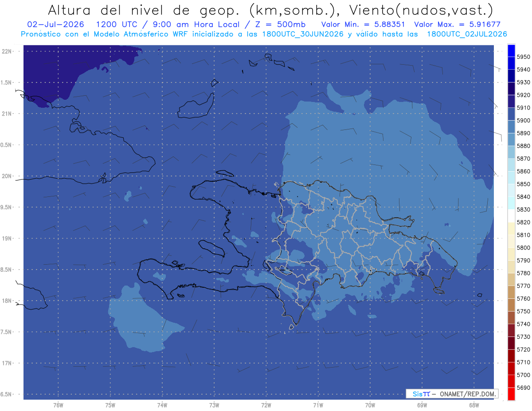This screenshot has width=532, height=411.
Task: Click the 75W longitude label
Action: 110,405
